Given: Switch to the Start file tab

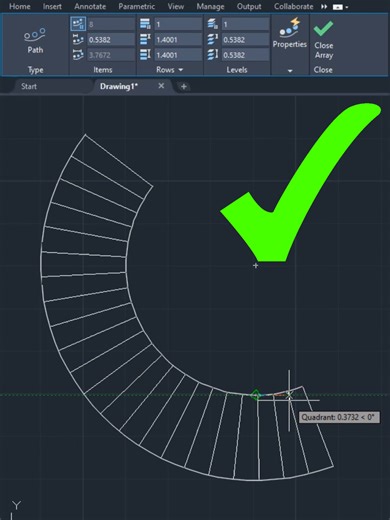Looking at the screenshot, I should (x=29, y=86).
